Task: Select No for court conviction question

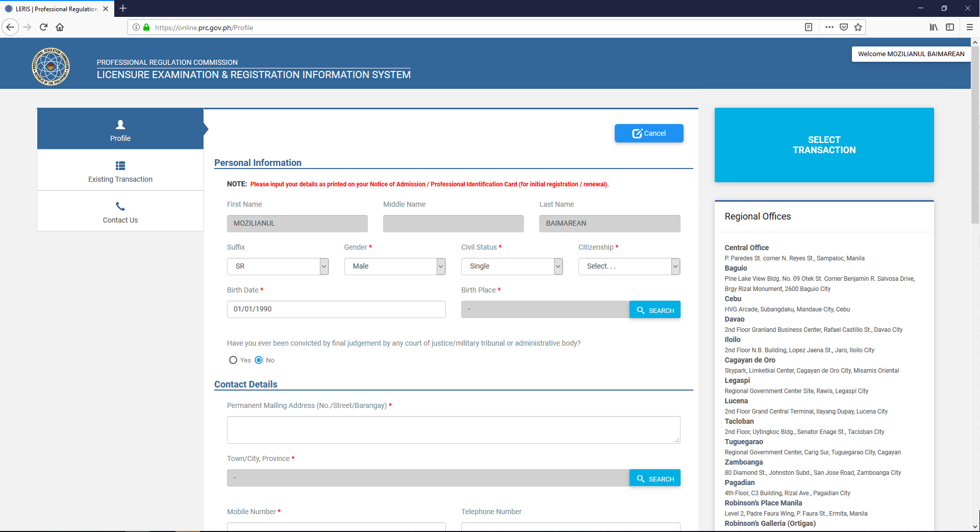Action: tap(259, 360)
